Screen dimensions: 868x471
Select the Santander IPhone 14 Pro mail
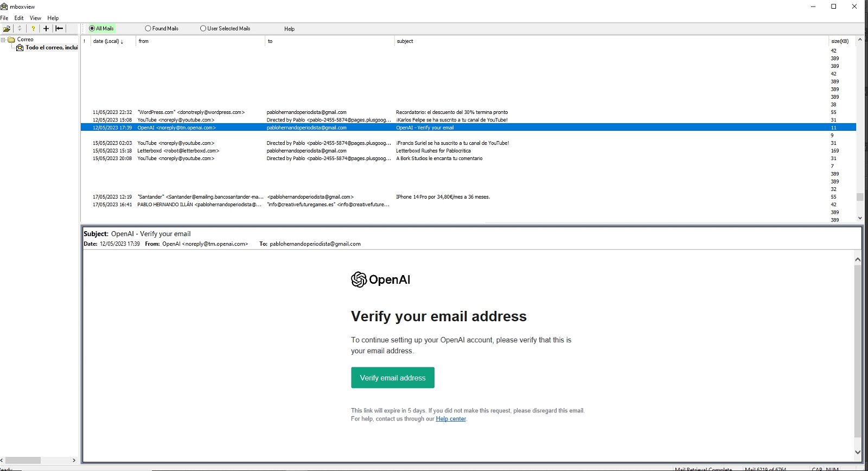pyautogui.click(x=468, y=197)
